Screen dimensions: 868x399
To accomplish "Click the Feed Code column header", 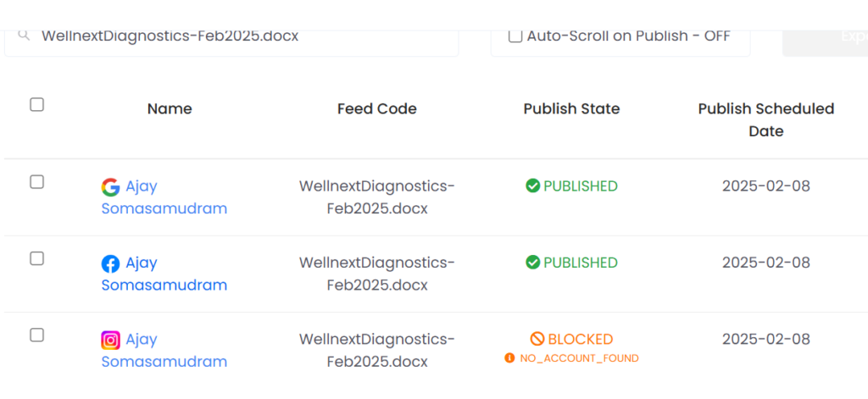I will pyautogui.click(x=376, y=108).
